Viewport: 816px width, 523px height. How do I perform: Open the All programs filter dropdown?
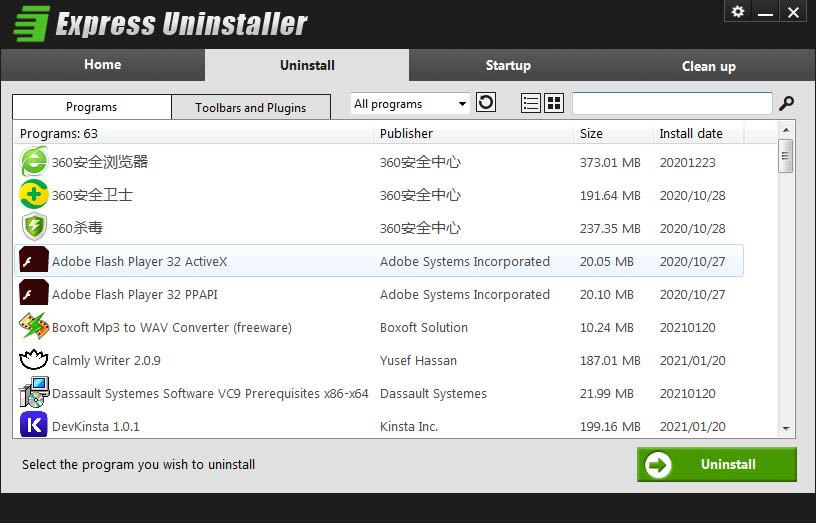click(410, 104)
